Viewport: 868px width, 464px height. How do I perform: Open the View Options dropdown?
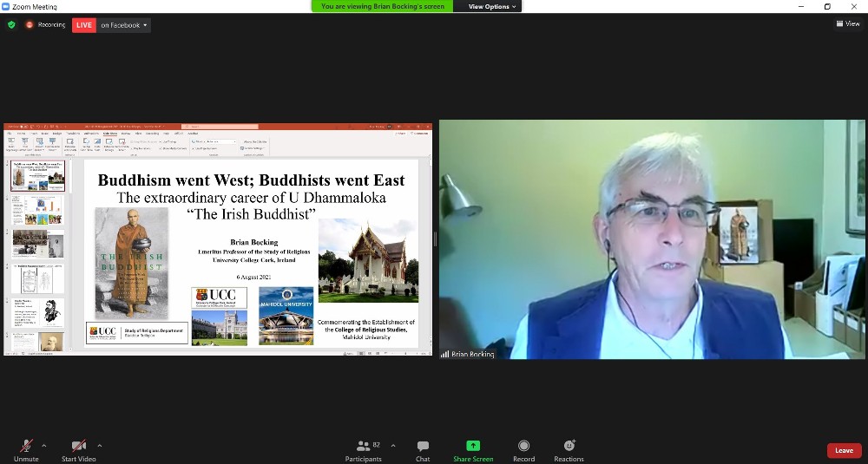coord(492,6)
